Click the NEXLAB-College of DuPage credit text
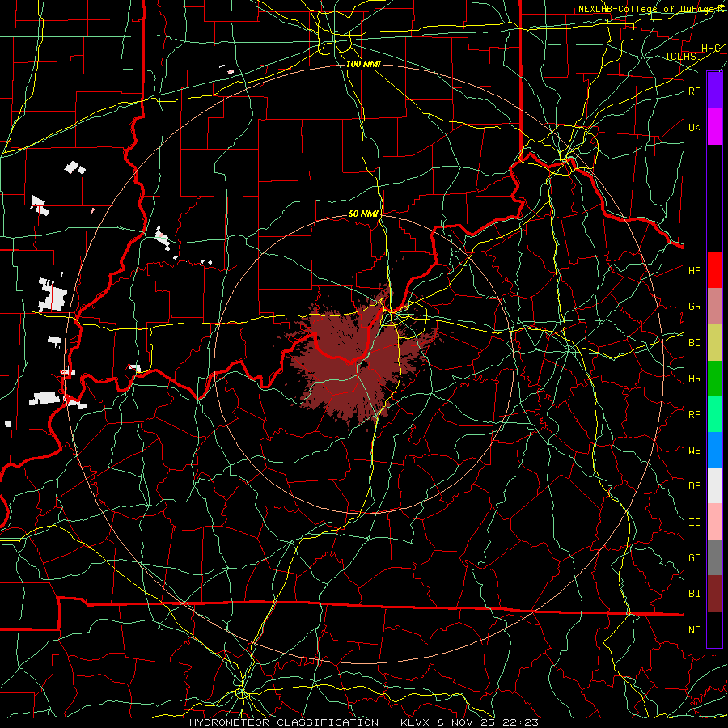Image resolution: width=728 pixels, height=728 pixels. pyautogui.click(x=652, y=9)
